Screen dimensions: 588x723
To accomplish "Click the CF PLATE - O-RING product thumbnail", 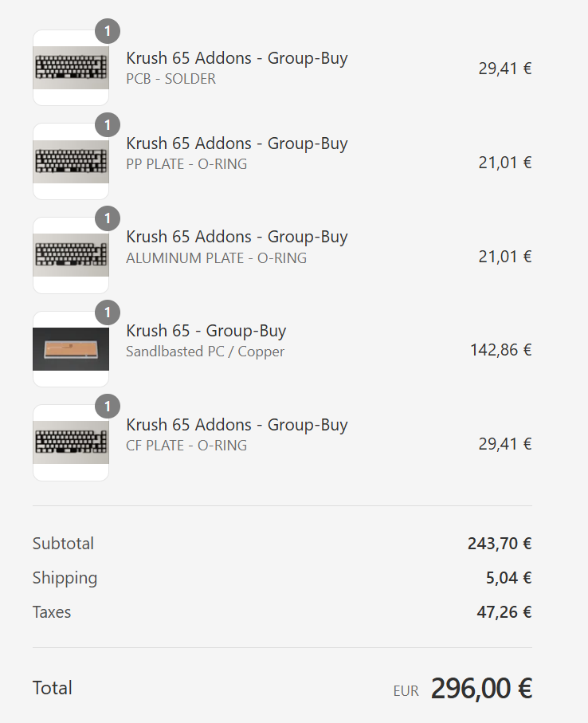I will [x=70, y=443].
